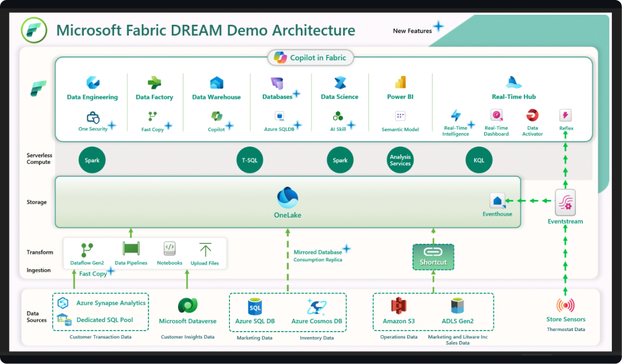622x364 pixels.
Task: Click the Microsoft Fabric DREAM Demo Architecture title
Action: click(206, 30)
